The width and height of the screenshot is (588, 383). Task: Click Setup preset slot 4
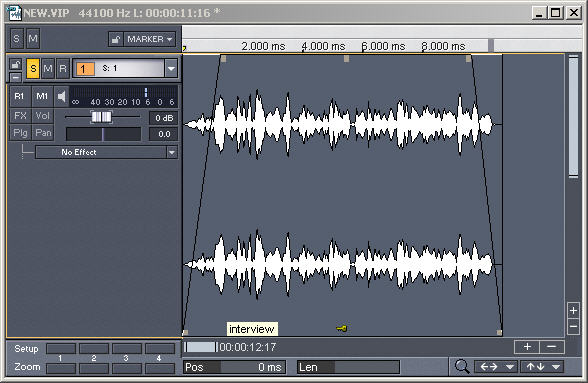[x=160, y=349]
